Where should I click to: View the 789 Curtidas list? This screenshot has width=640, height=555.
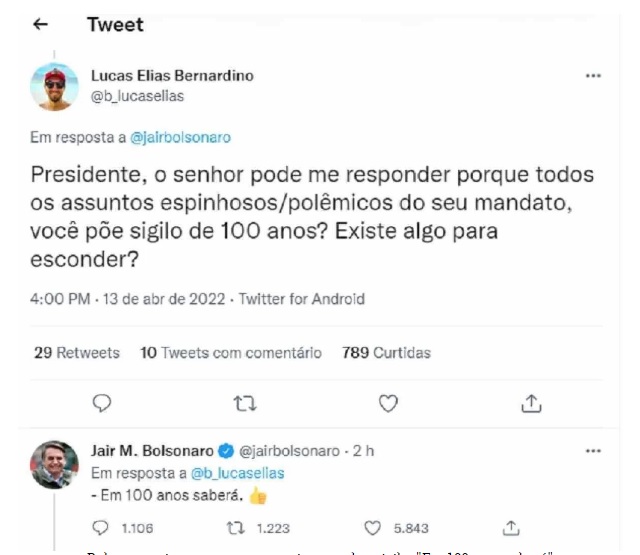click(x=386, y=353)
